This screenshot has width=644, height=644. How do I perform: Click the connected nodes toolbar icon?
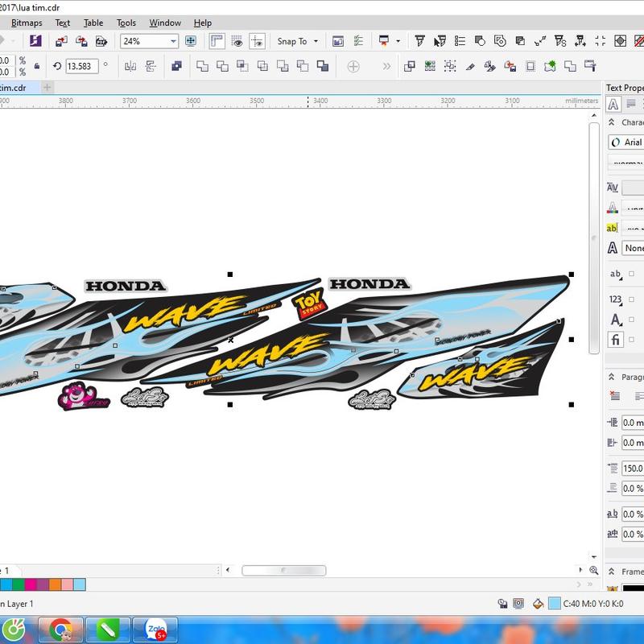tap(540, 41)
